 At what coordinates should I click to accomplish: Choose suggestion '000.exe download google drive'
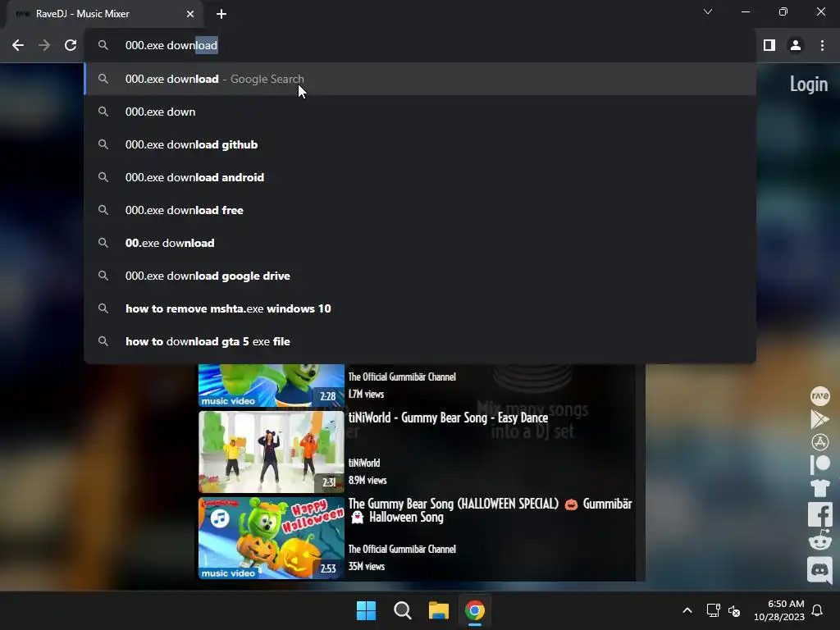(x=421, y=276)
